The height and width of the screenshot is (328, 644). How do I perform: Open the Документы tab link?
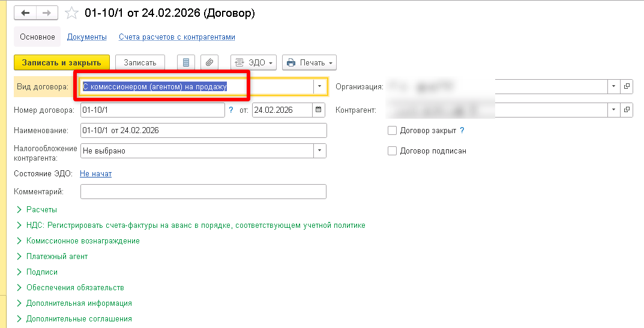87,37
